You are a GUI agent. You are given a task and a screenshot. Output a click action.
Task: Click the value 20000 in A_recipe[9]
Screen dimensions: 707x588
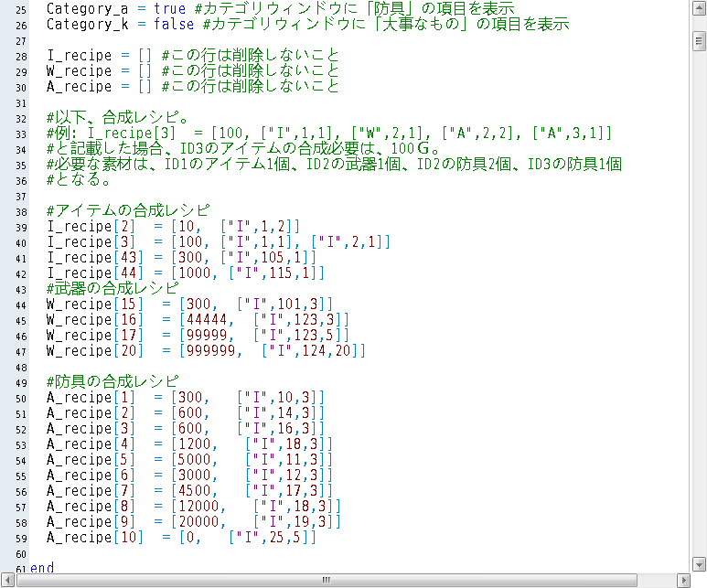(x=198, y=522)
